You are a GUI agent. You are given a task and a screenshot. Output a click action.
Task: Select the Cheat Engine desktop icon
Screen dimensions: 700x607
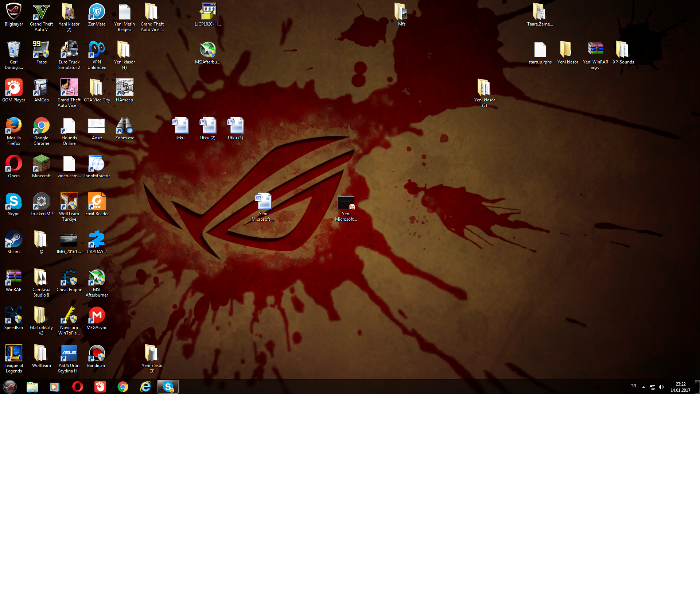(x=69, y=278)
